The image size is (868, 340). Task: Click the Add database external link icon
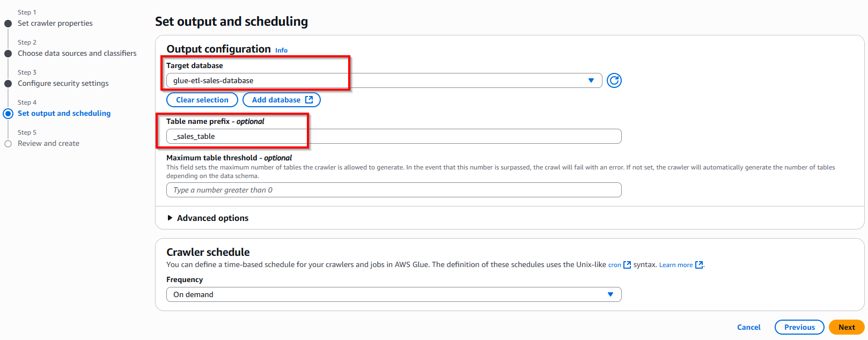point(309,100)
